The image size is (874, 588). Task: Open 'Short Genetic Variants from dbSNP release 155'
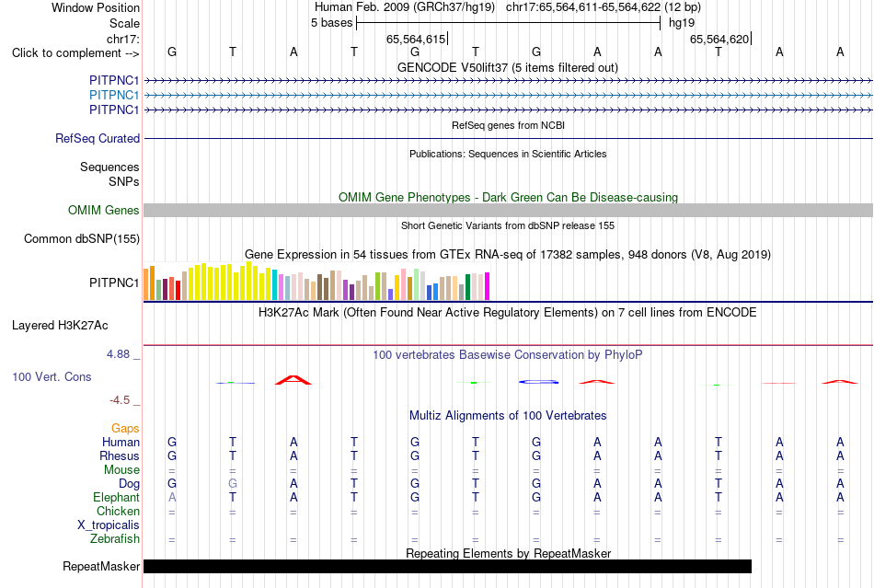(508, 225)
